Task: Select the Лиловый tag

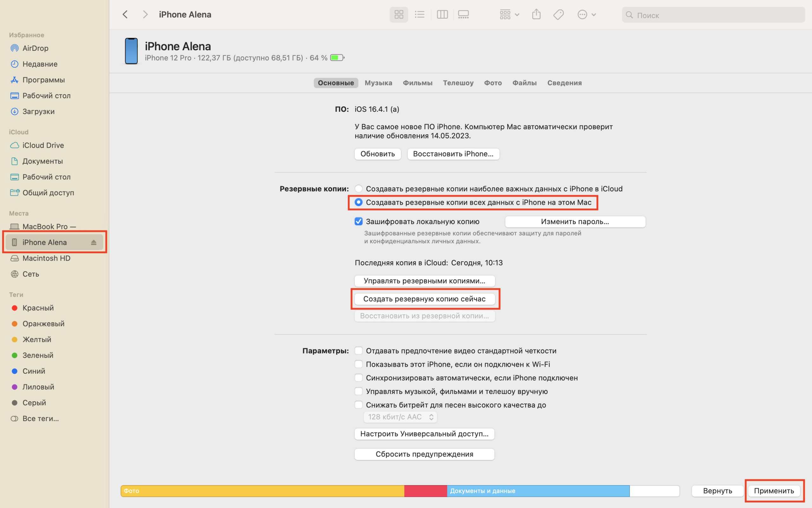Action: 54,387
